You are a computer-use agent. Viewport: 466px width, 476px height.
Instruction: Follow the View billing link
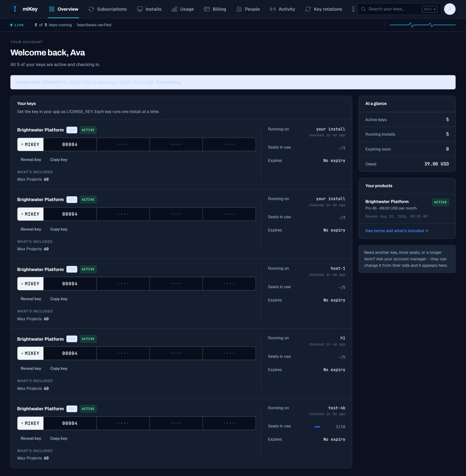click(168, 82)
